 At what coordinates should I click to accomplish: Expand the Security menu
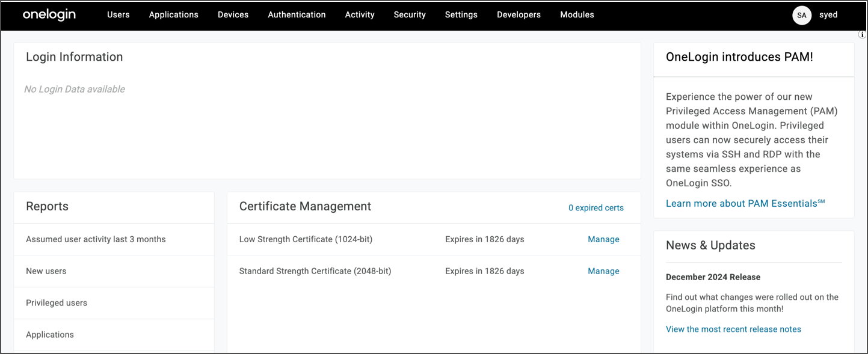coord(410,15)
